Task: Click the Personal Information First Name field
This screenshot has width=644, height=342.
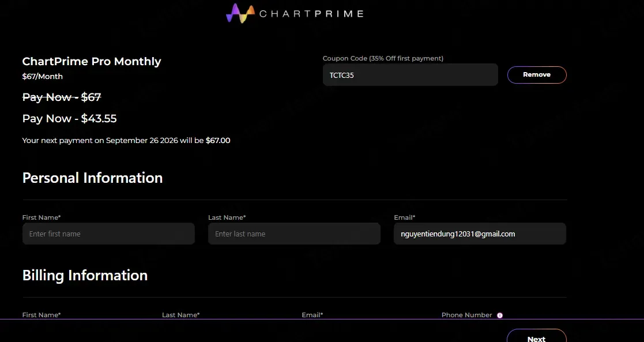Action: click(108, 234)
